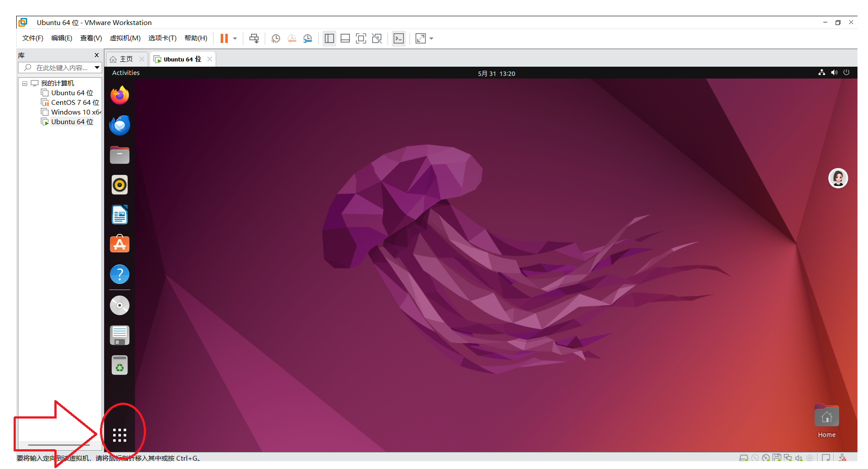The image size is (868, 469).
Task: Click Activities in the Ubuntu top bar
Action: 126,73
